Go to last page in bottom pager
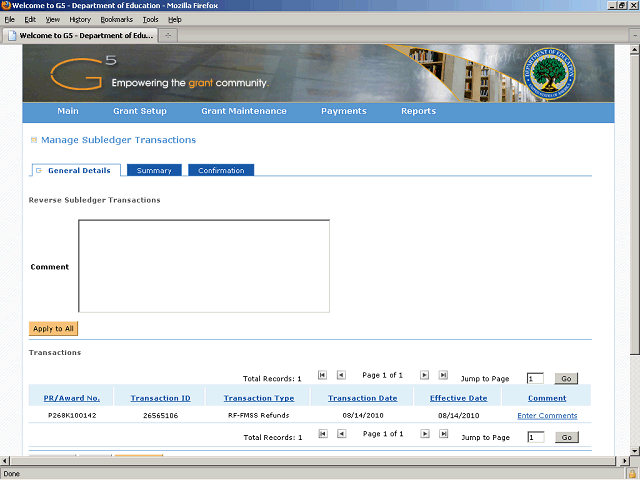The height and width of the screenshot is (480, 640). point(444,434)
